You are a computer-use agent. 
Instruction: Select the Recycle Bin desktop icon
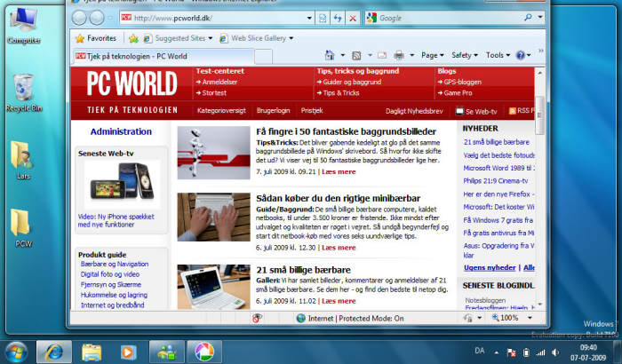point(24,93)
